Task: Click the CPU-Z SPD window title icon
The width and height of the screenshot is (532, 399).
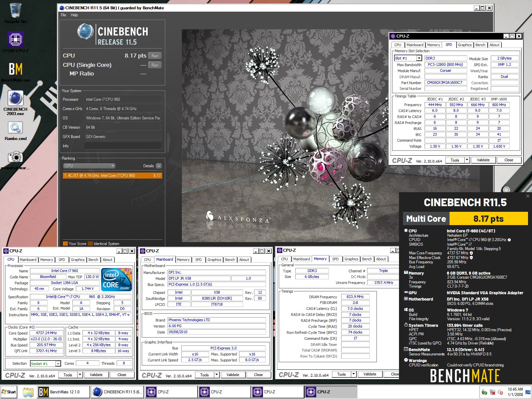Action: 393,36
